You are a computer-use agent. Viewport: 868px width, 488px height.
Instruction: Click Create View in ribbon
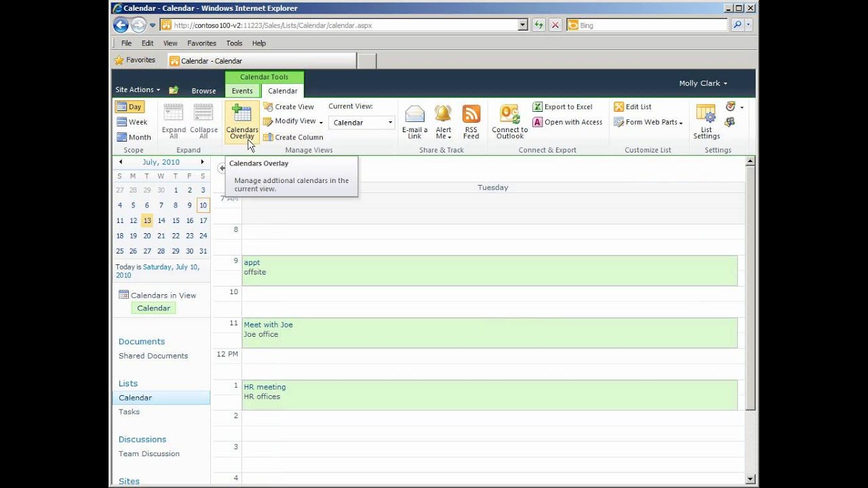[x=289, y=106]
